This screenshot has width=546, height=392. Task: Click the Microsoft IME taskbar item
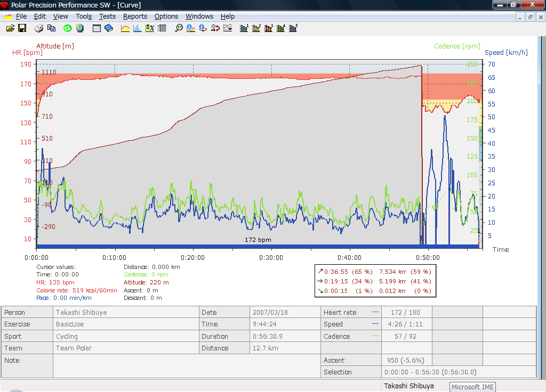point(473,387)
